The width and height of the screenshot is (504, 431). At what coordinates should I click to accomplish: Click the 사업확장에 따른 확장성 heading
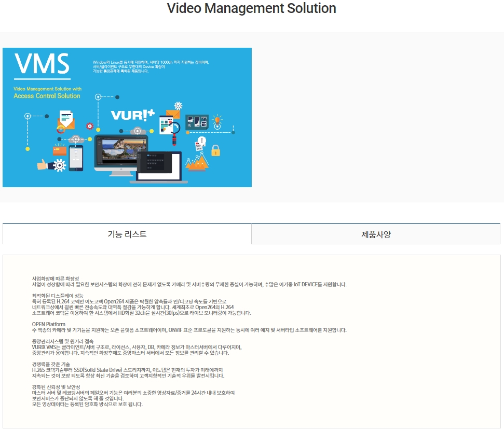point(56,279)
